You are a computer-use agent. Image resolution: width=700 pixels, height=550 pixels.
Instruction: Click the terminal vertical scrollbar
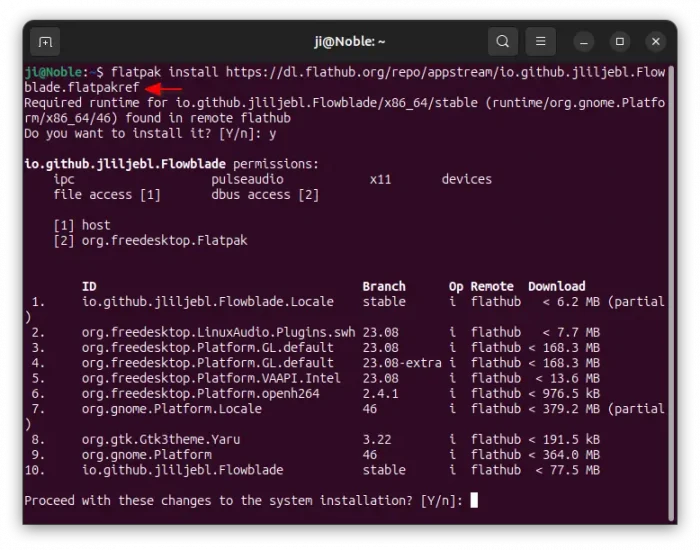671,293
